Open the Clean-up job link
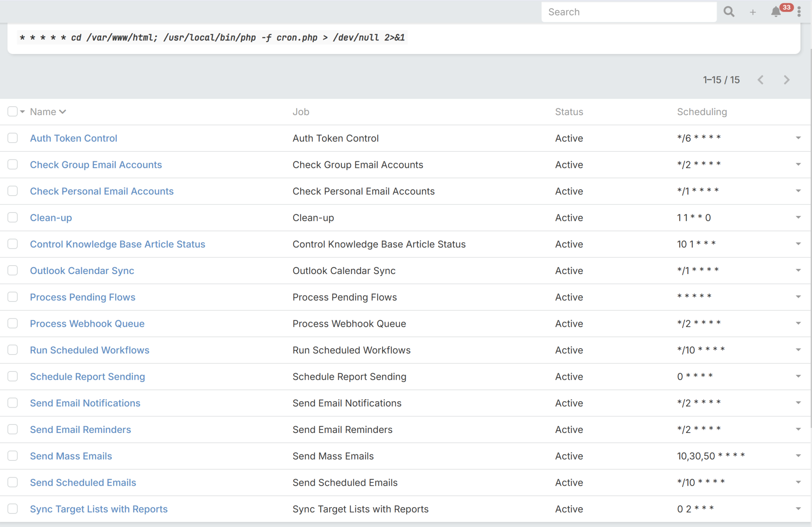 (51, 218)
